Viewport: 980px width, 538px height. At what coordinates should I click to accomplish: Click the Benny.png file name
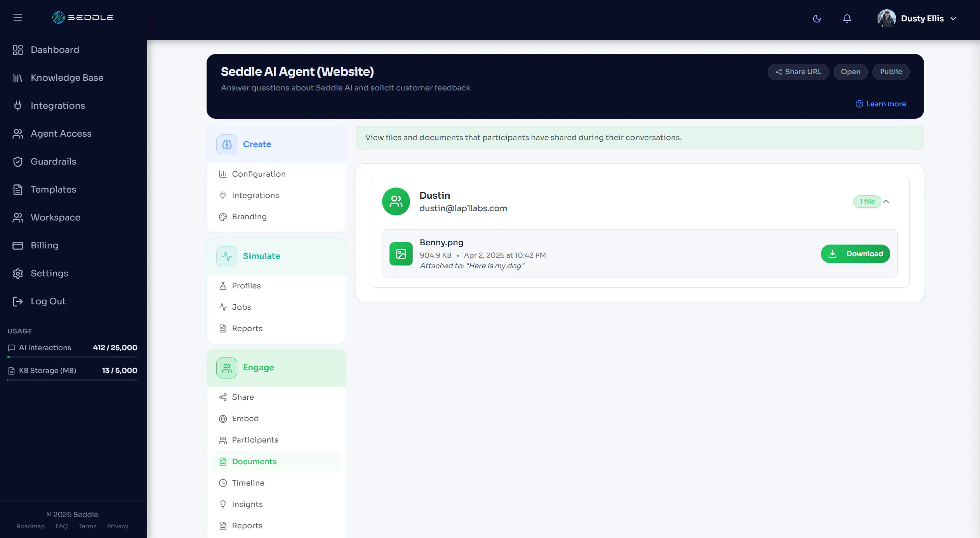441,243
